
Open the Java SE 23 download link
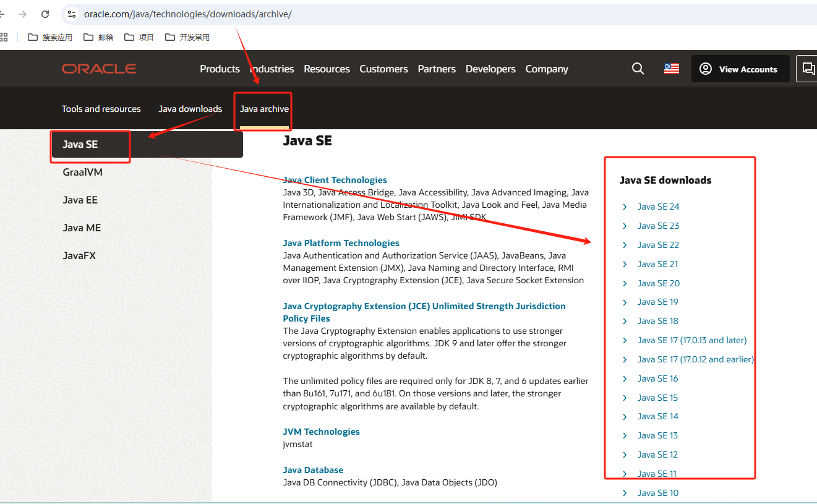point(658,226)
